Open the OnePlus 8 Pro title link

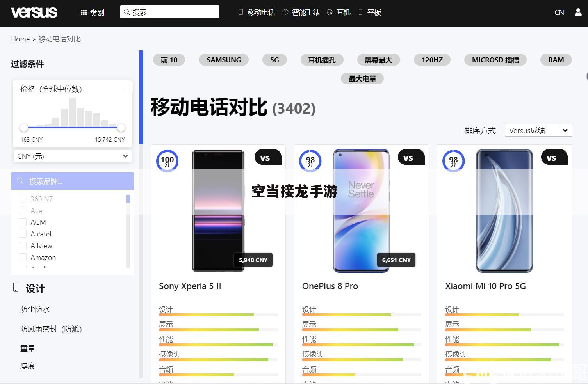pos(330,286)
